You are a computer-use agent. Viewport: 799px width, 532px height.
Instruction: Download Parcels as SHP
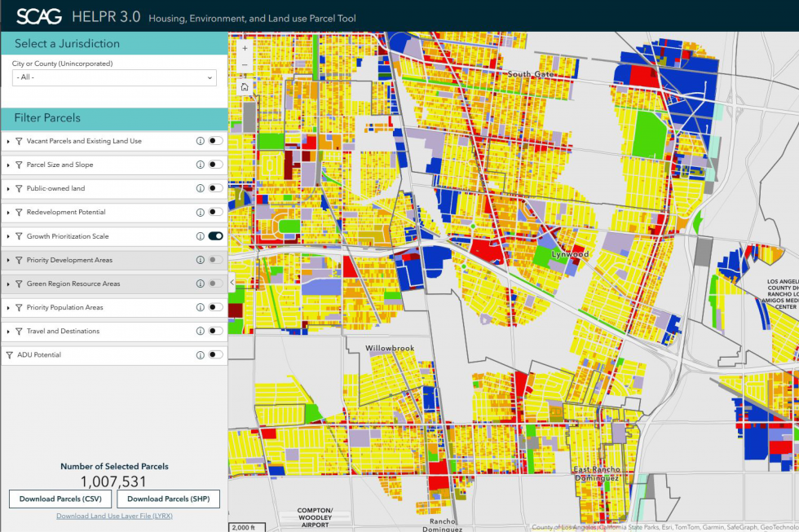(x=168, y=499)
